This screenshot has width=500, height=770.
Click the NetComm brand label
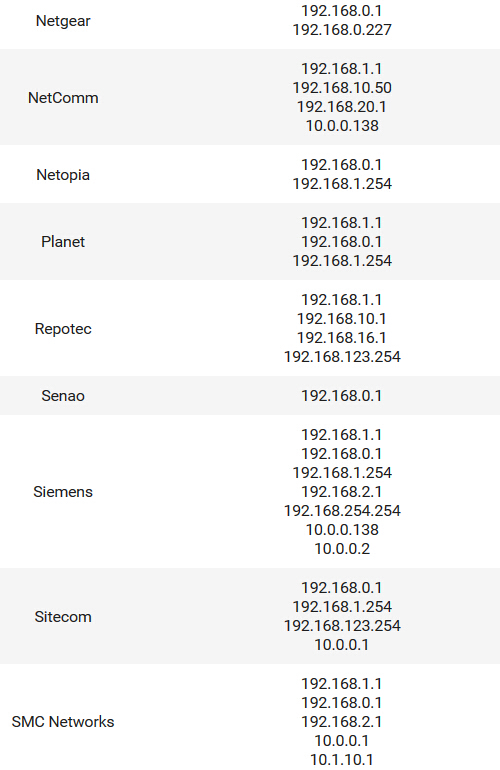(x=63, y=98)
